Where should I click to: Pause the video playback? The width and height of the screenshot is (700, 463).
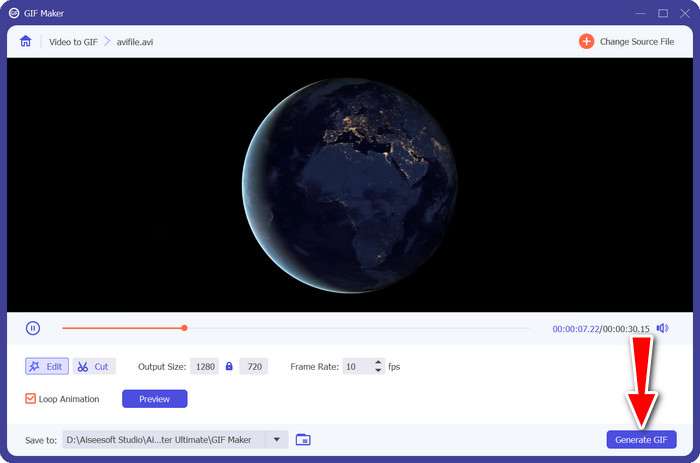pyautogui.click(x=32, y=328)
